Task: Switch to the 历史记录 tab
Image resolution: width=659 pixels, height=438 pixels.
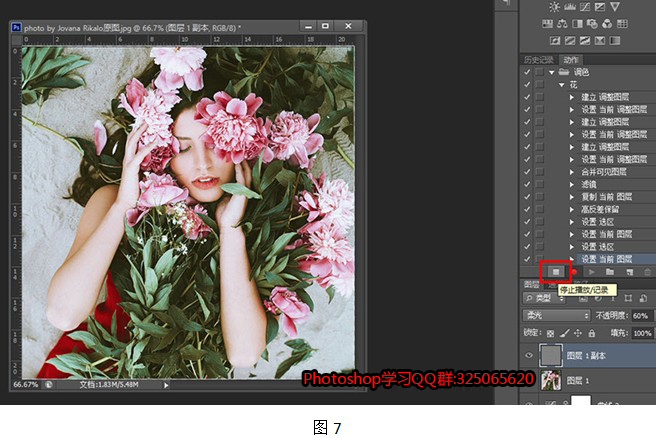Action: (x=539, y=60)
